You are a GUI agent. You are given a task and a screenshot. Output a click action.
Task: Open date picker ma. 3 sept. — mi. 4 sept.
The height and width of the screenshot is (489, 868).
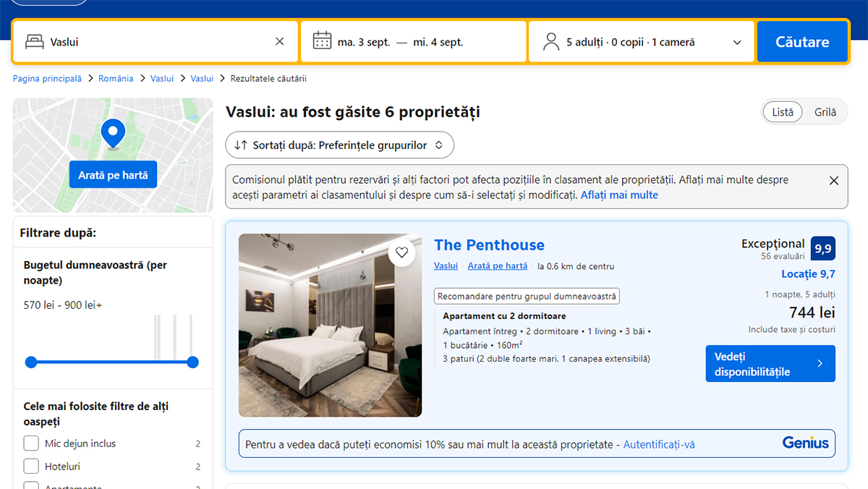point(414,42)
